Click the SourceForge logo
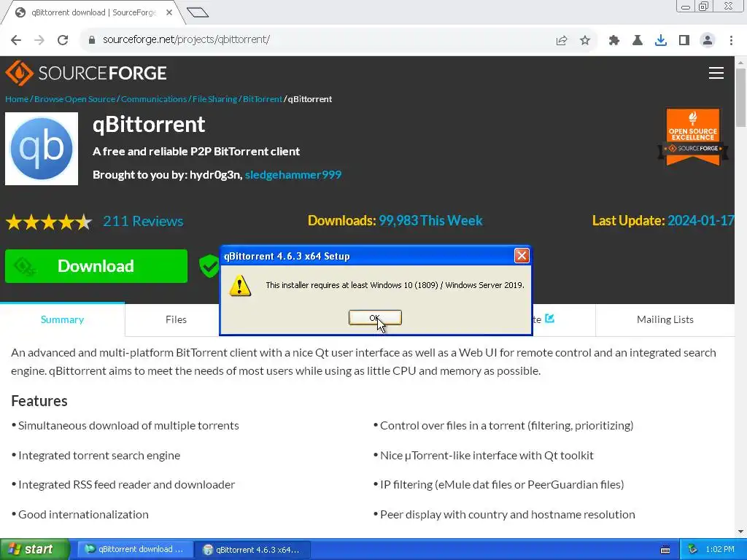This screenshot has height=560, width=747. (86, 73)
